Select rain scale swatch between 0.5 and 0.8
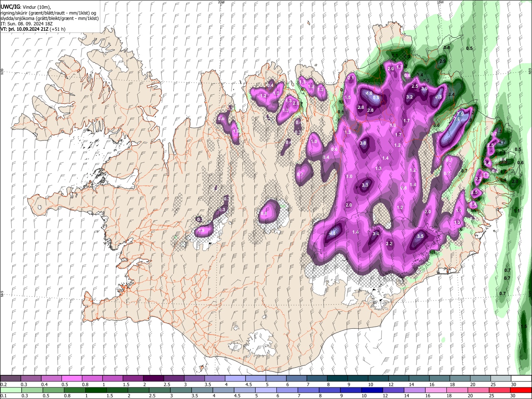 point(53,390)
